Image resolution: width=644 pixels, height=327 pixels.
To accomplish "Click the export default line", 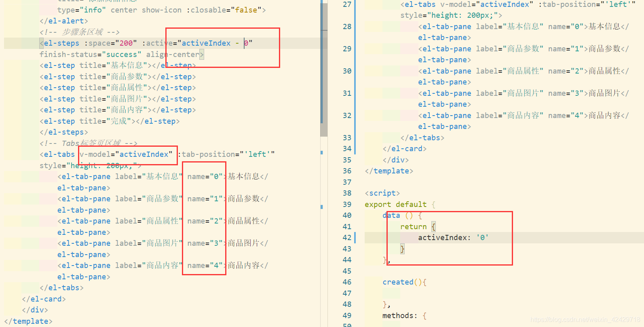I will (400, 205).
